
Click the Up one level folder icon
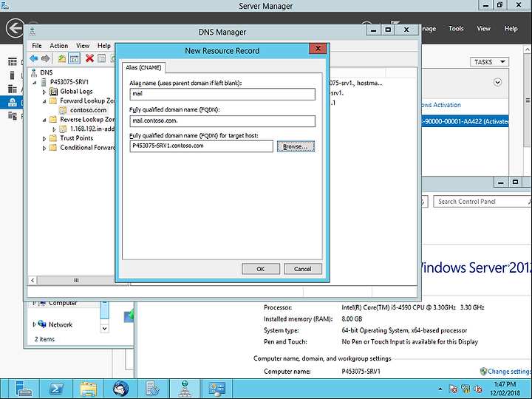(62, 58)
